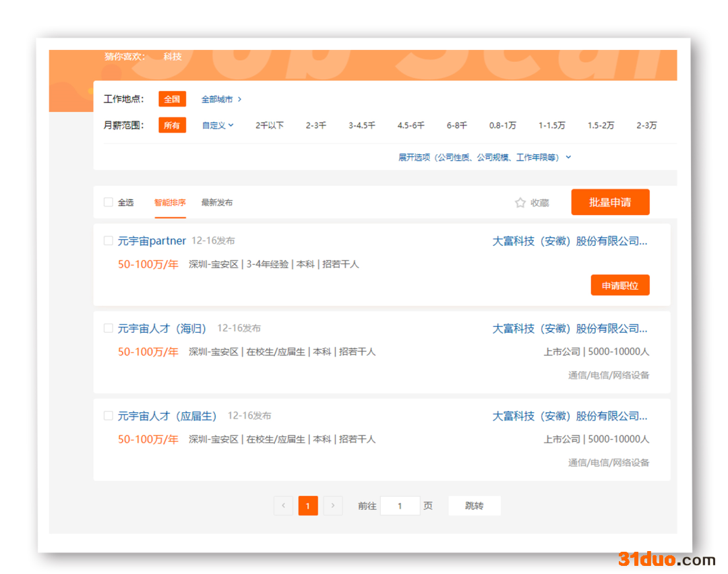Open 大富科技 company link in first listing
Viewport: 728px width, 574px height.
570,241
